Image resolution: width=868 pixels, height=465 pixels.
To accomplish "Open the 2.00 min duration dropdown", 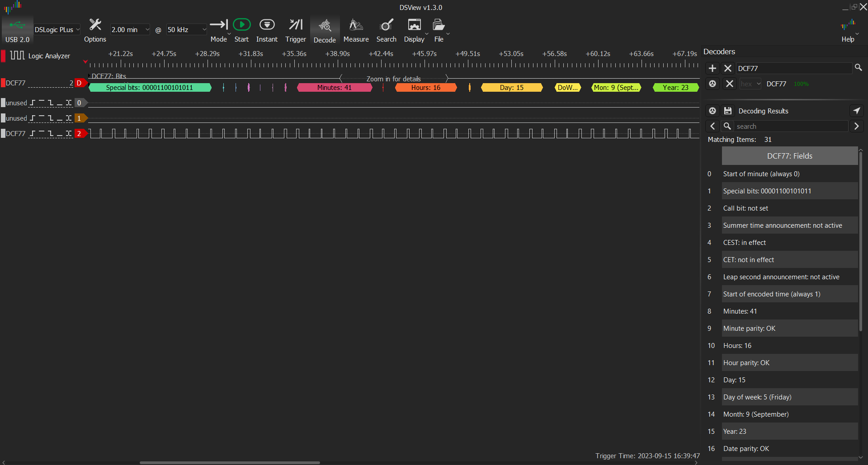I will point(130,30).
